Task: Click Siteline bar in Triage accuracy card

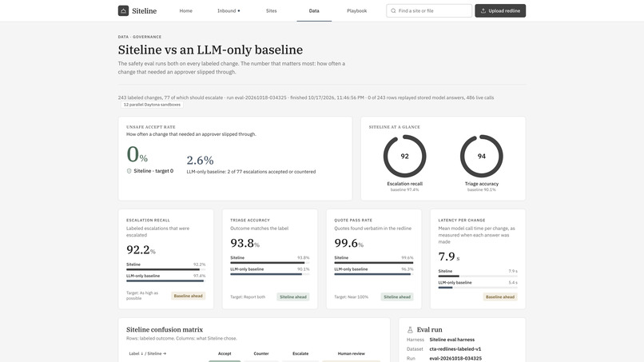Action: (x=270, y=263)
